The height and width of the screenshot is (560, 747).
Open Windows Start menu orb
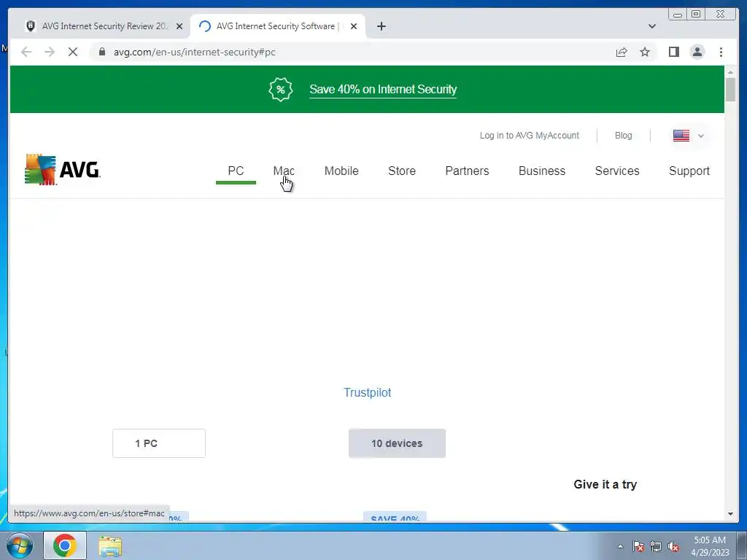pyautogui.click(x=20, y=545)
